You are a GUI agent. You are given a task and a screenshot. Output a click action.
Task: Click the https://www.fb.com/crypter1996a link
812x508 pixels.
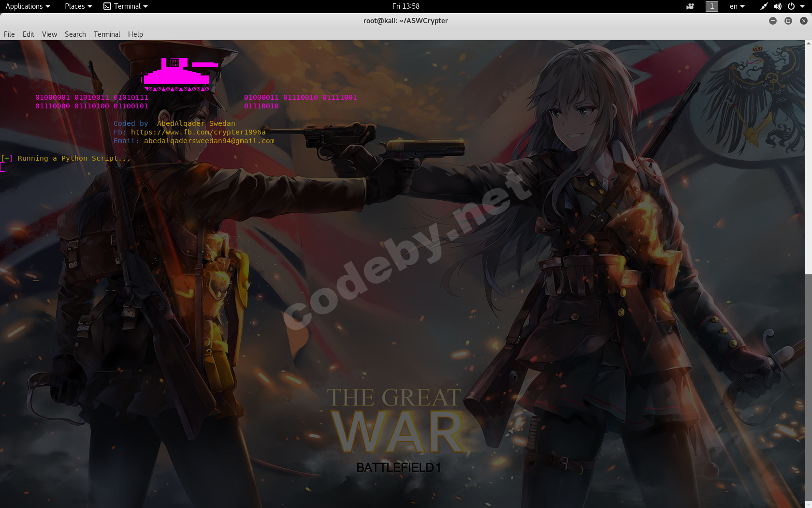[198, 132]
